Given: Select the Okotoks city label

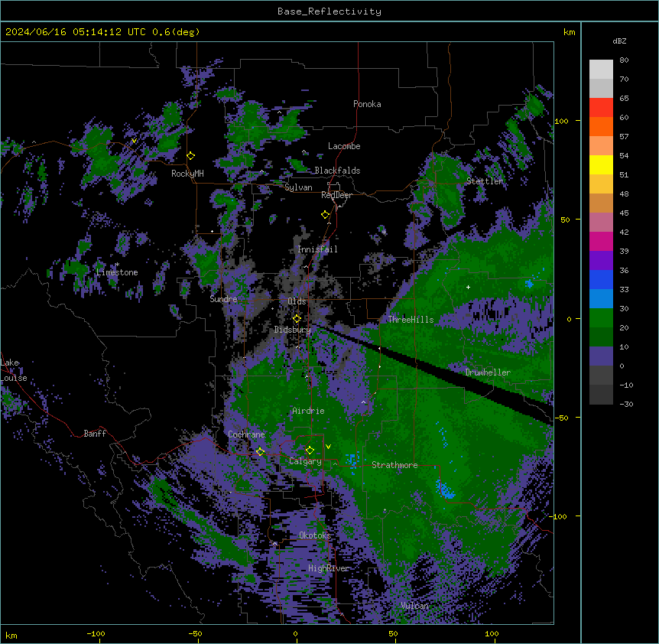Looking at the screenshot, I should (x=315, y=535).
